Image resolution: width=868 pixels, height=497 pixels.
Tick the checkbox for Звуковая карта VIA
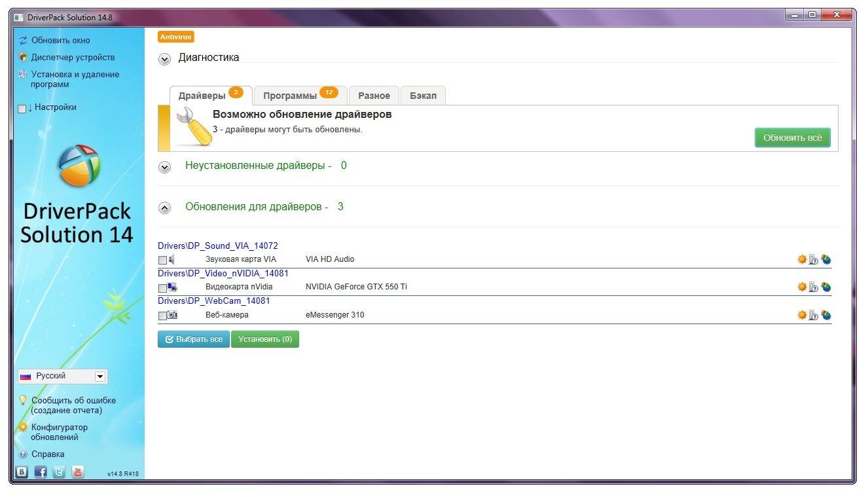(x=162, y=260)
